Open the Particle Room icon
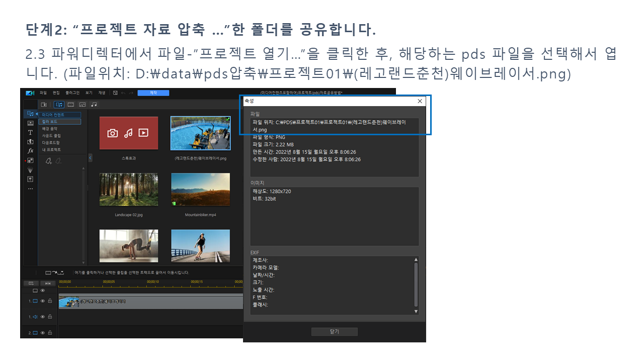This screenshot has width=644, height=362. pyautogui.click(x=30, y=170)
